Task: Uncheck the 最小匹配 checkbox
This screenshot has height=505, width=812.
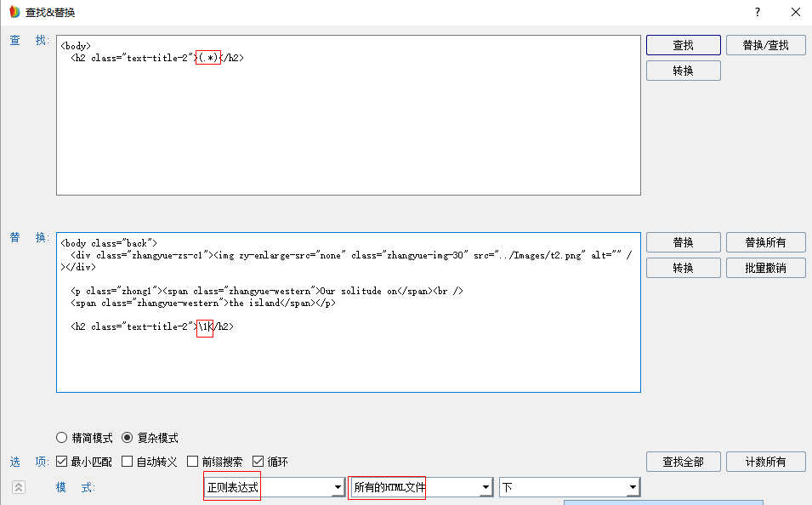Action: pos(61,462)
